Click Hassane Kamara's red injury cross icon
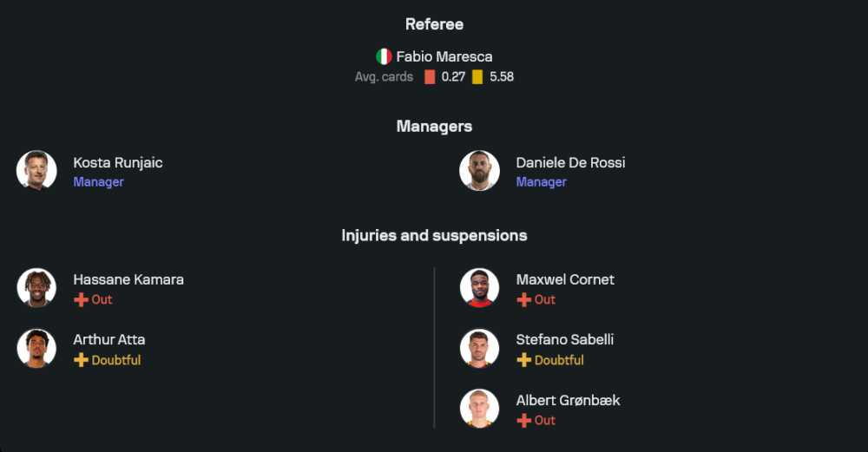The image size is (868, 452). 81,299
